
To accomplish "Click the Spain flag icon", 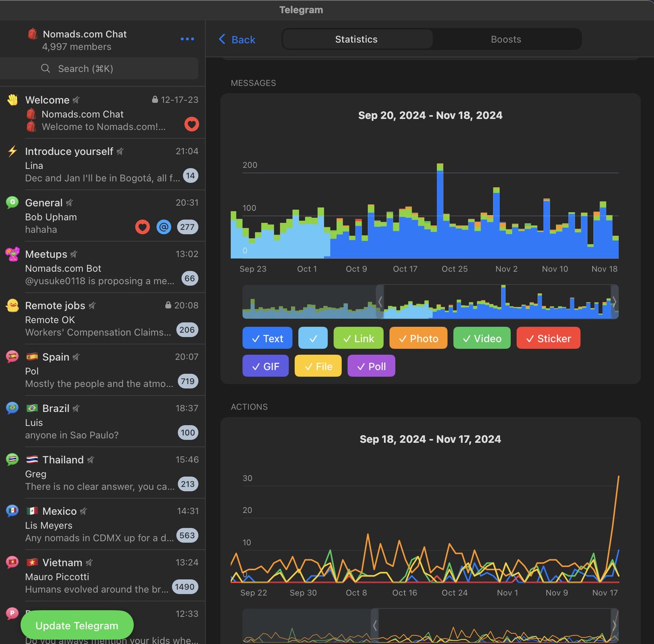I will (x=32, y=357).
